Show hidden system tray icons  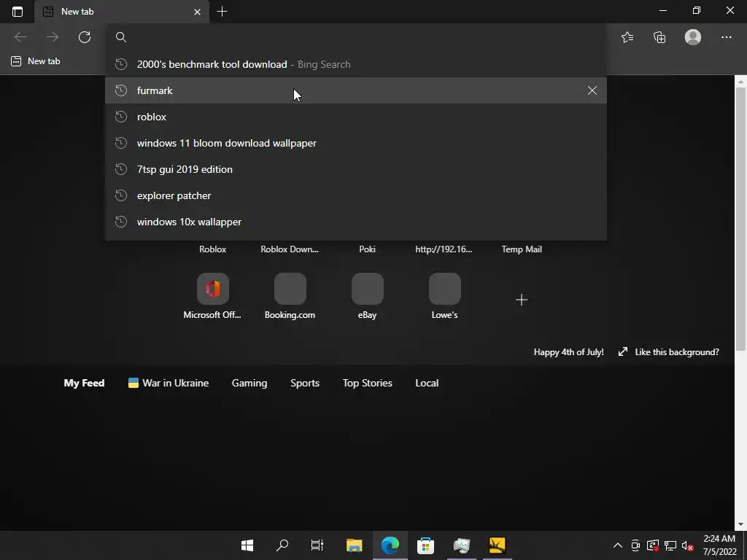click(x=617, y=545)
